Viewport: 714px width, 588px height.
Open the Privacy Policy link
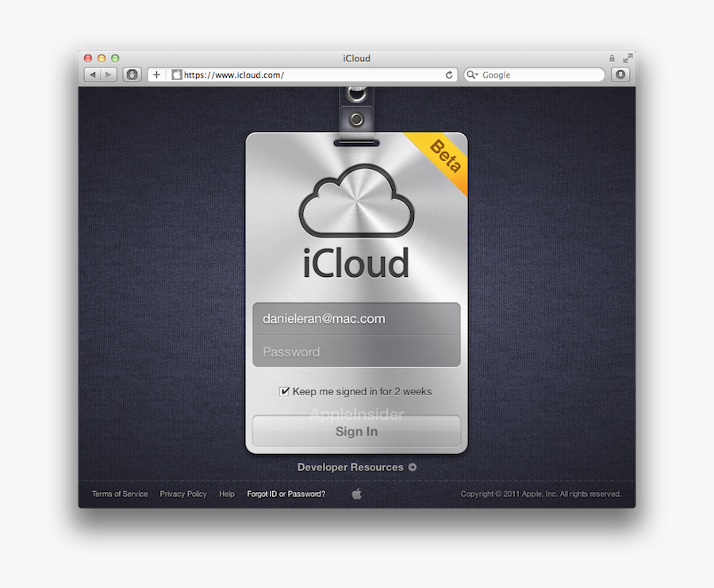(183, 494)
